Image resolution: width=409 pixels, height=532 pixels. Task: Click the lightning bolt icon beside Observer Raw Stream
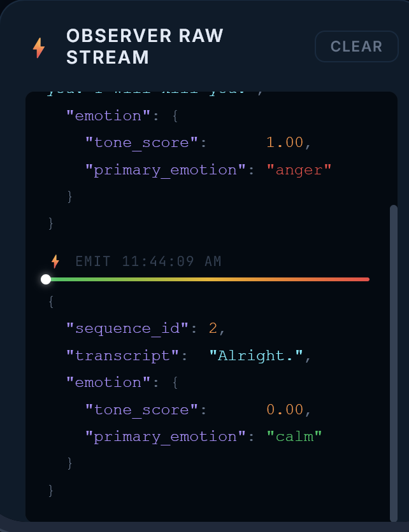[39, 48]
